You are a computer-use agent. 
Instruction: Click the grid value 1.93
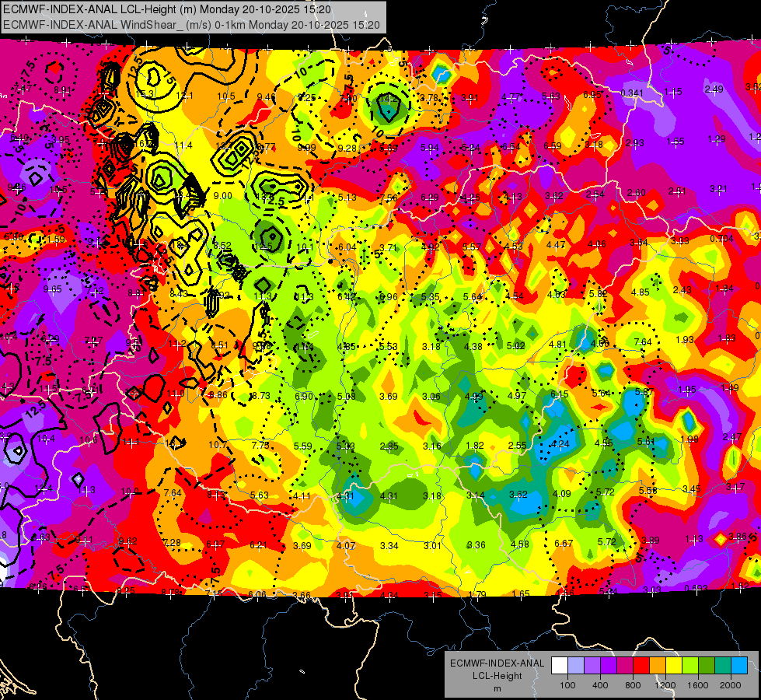[x=685, y=339]
